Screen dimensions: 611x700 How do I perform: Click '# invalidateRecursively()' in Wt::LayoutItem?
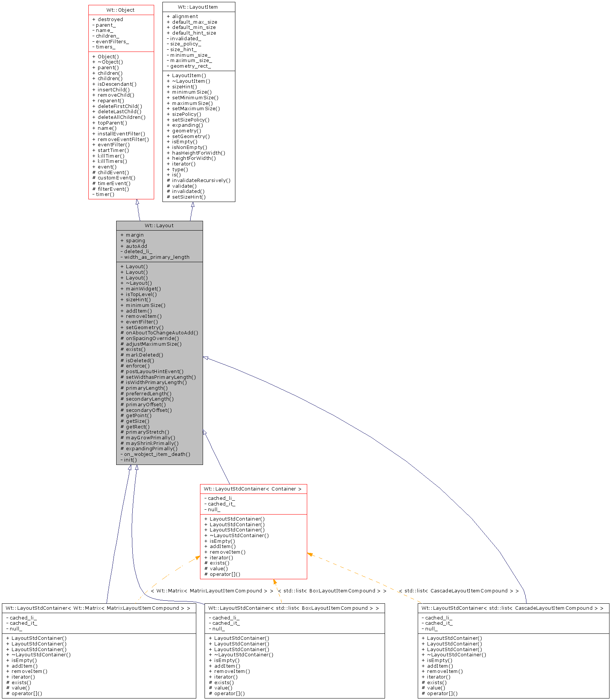(x=199, y=181)
